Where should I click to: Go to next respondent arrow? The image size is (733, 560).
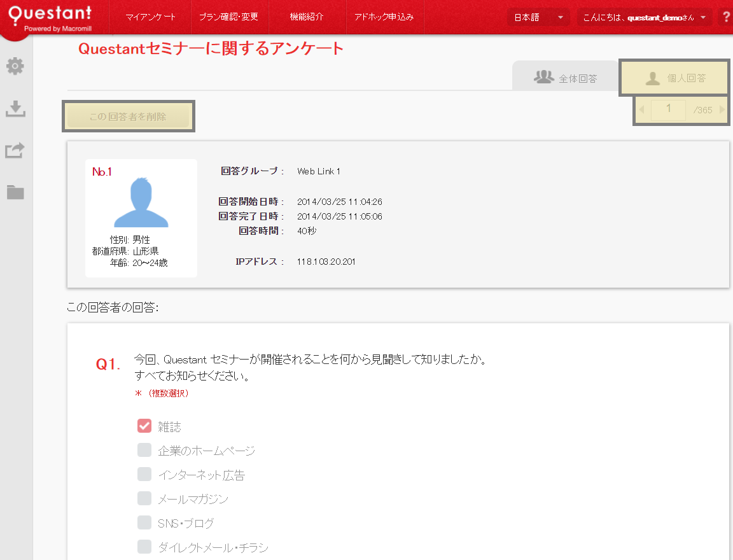click(722, 109)
